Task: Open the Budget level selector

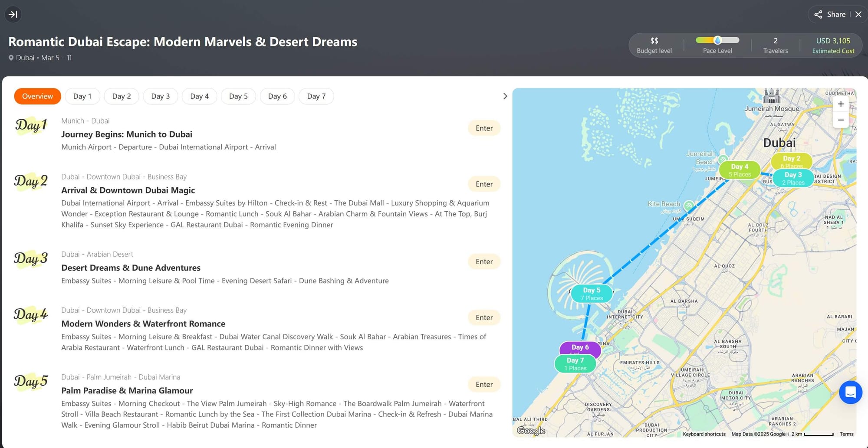Action: coord(654,45)
